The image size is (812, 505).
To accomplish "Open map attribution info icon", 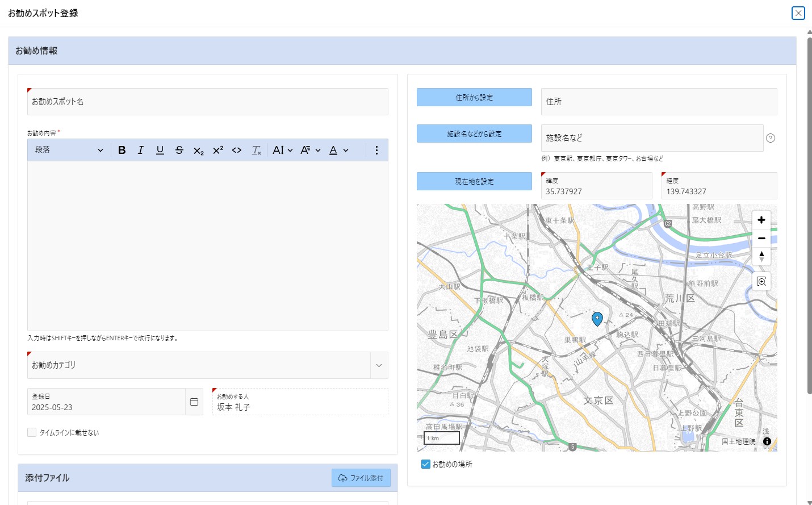I will 767,441.
